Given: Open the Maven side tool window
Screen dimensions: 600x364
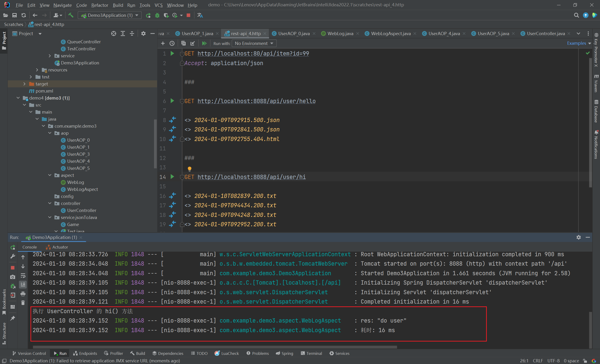Looking at the screenshot, I should click(596, 83).
